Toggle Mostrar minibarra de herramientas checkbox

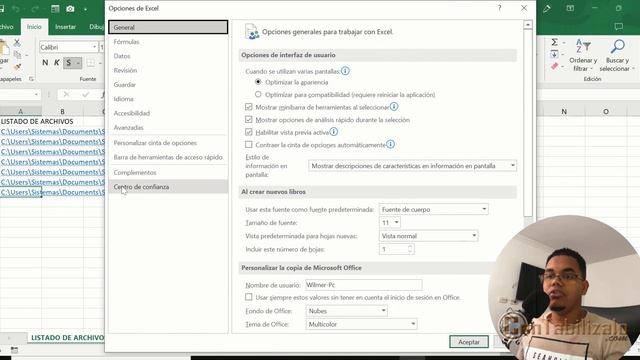click(249, 107)
